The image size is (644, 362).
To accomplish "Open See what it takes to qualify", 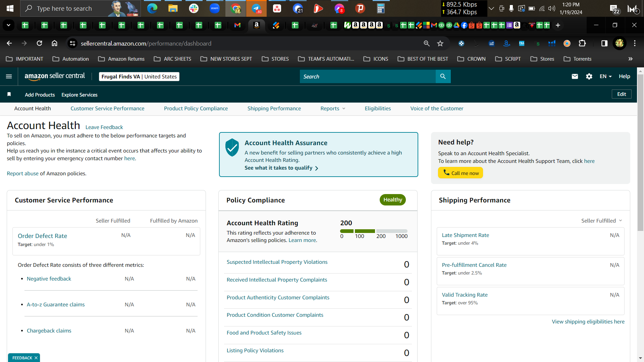I will 281,168.
